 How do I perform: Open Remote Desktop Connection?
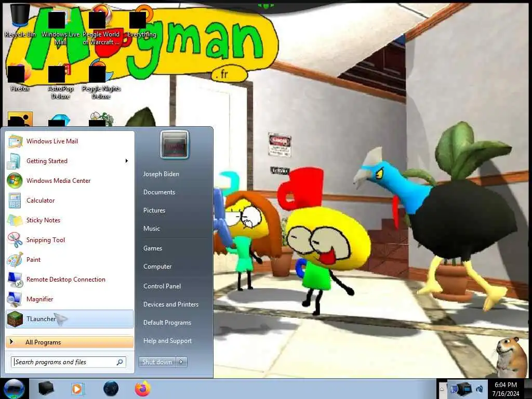coord(70,279)
